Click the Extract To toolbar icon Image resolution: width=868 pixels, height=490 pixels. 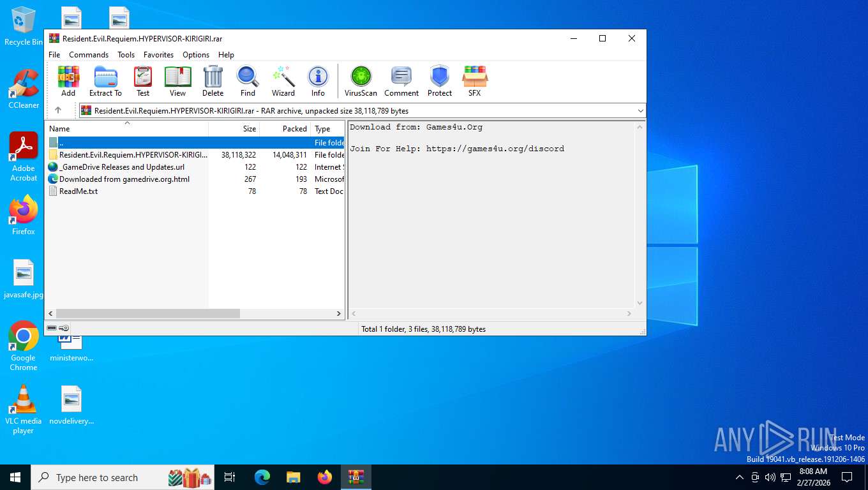click(x=105, y=81)
